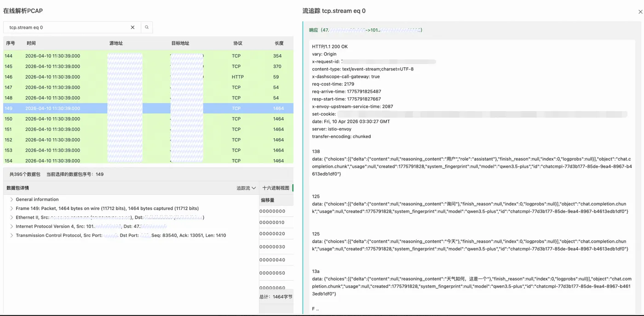
Task: Click hex offset row 00000050
Action: pos(276,273)
